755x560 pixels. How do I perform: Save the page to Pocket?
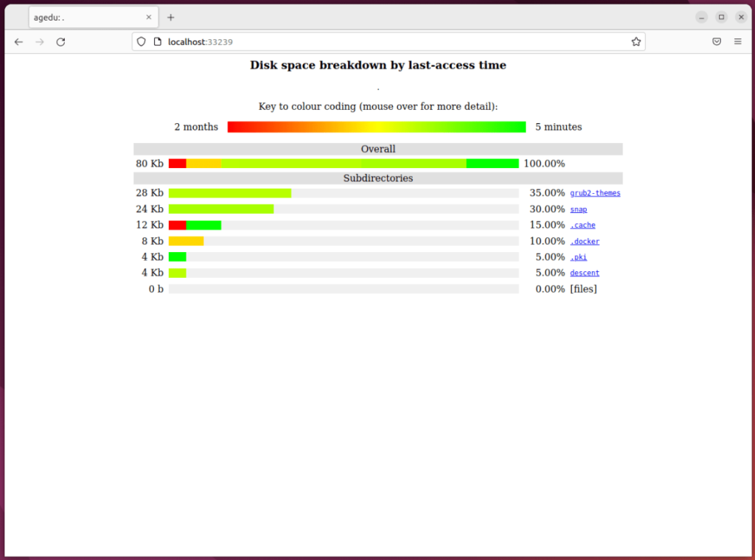pyautogui.click(x=716, y=41)
